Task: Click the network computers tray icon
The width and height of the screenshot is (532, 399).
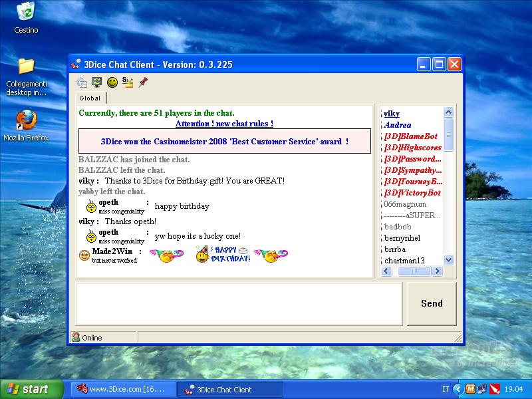Action: coord(481,389)
